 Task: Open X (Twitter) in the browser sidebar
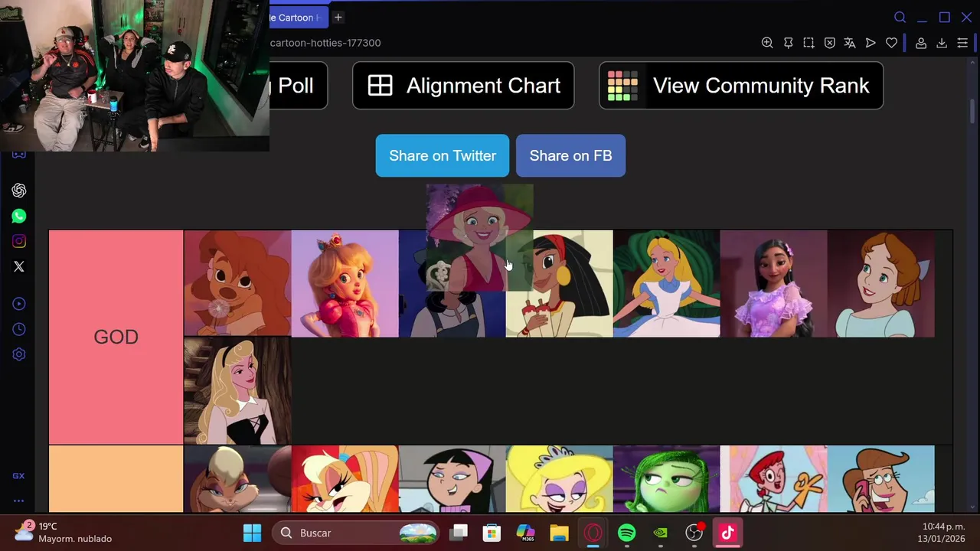(x=19, y=266)
